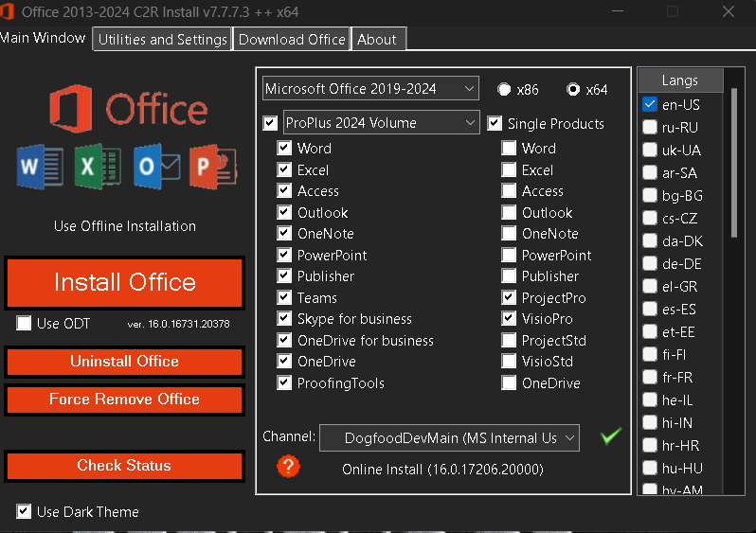Uncheck Skype for business
Screen dimensions: 756x533
284,318
